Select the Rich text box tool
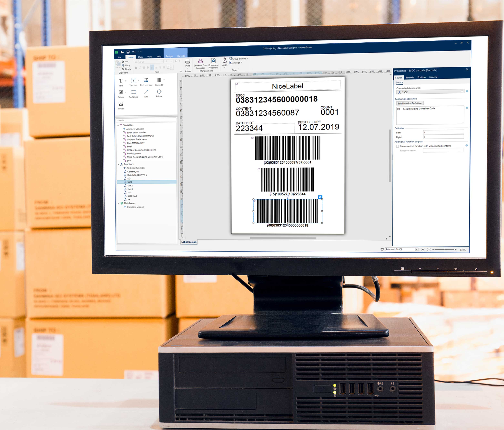Screen dimensions: 504x430 click(146, 82)
